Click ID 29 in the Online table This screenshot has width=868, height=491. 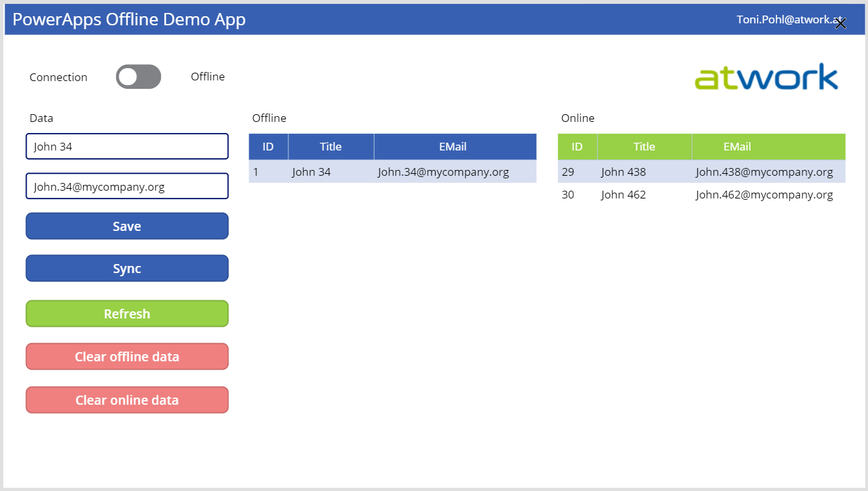coord(568,172)
